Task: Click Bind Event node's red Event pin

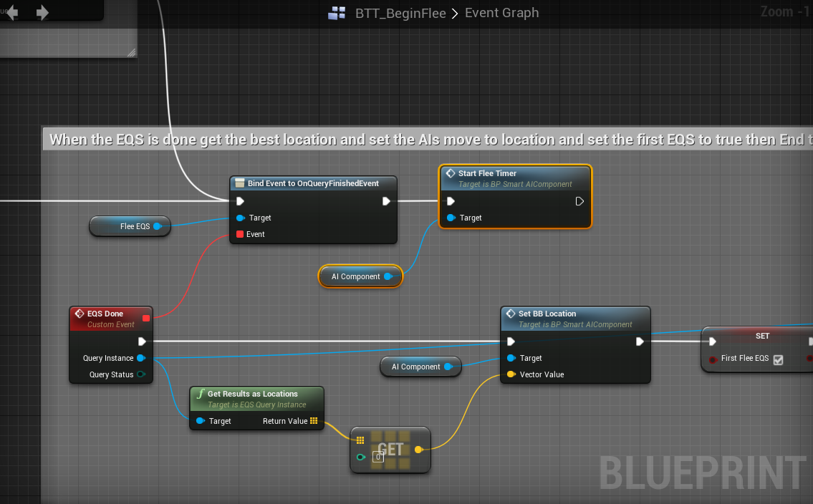Action: 240,234
